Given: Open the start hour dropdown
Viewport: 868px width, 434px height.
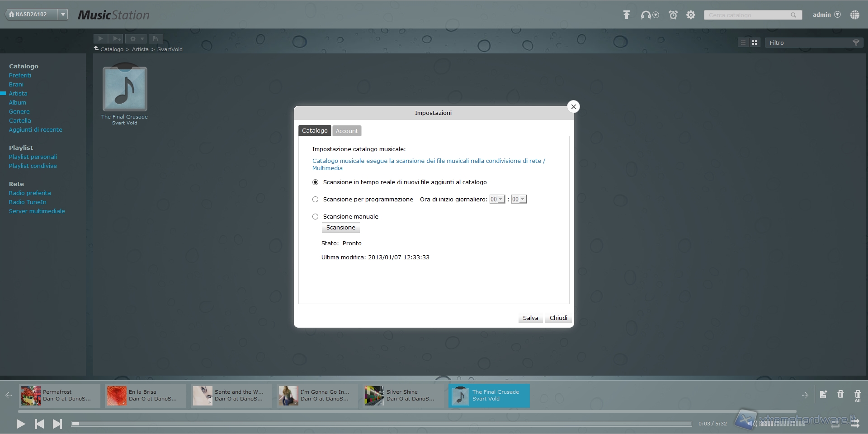Looking at the screenshot, I should 497,200.
